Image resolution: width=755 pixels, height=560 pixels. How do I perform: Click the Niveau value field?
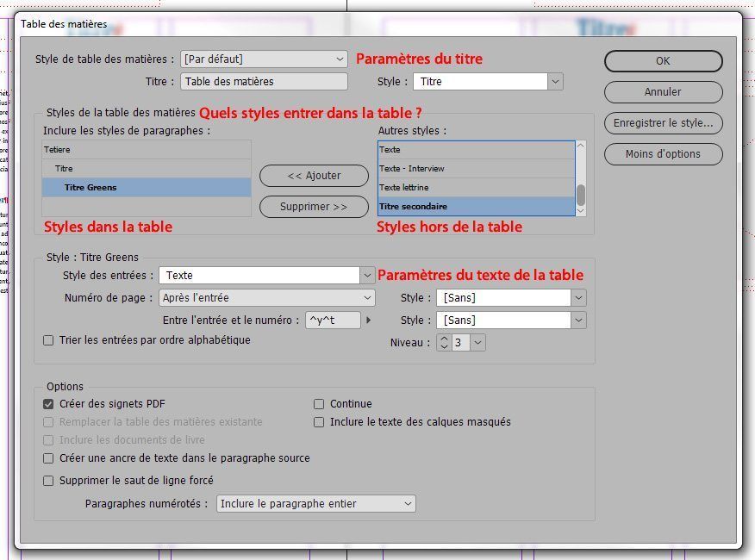point(461,343)
